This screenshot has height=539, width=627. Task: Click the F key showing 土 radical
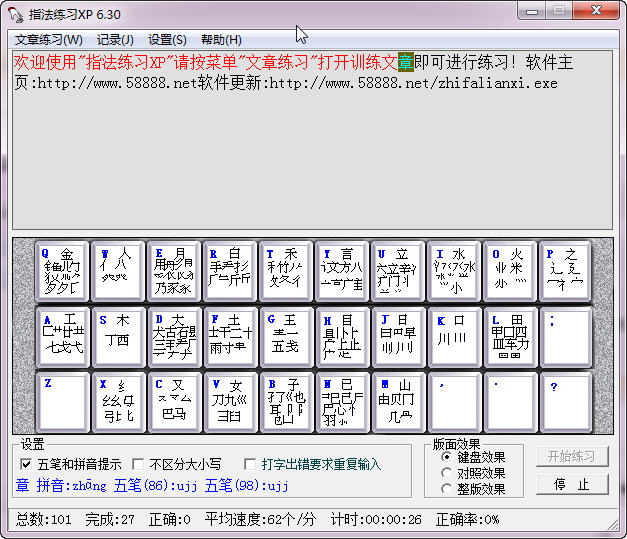click(230, 337)
